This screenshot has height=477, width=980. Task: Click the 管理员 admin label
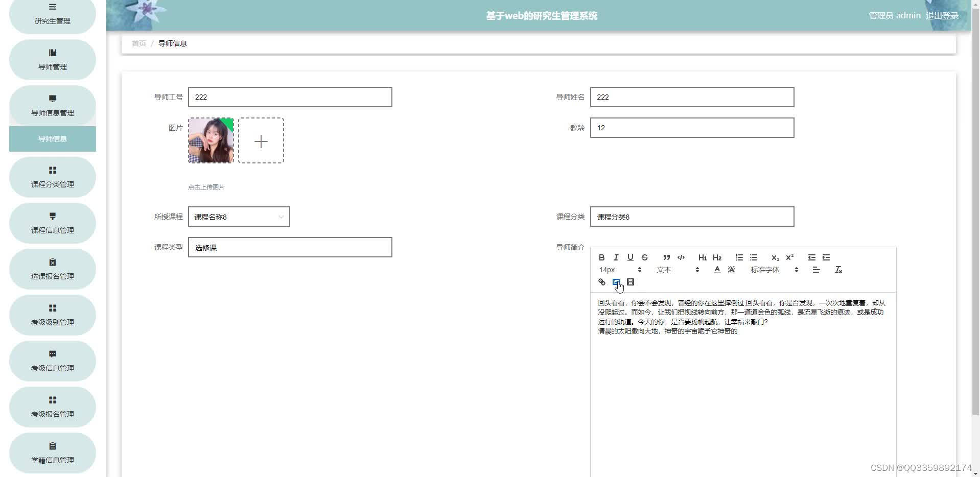pos(894,16)
